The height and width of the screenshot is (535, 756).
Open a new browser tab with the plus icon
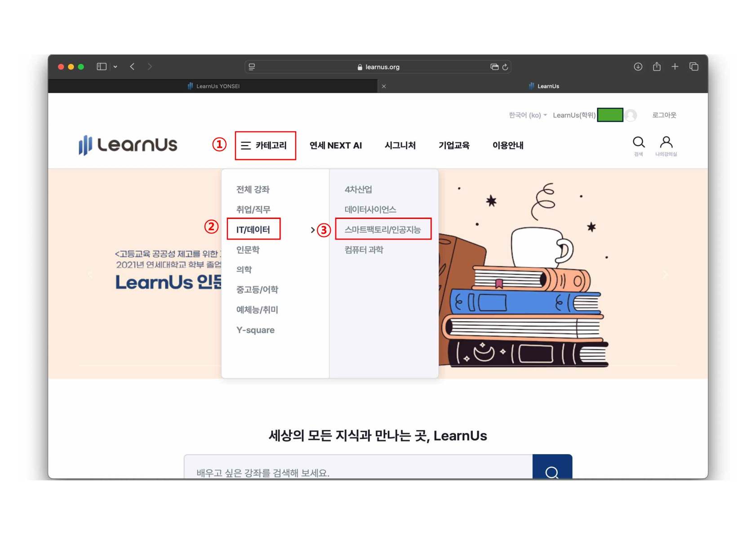675,66
